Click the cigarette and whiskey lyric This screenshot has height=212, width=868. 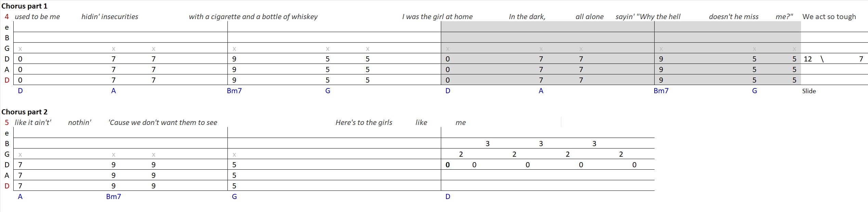tap(253, 17)
